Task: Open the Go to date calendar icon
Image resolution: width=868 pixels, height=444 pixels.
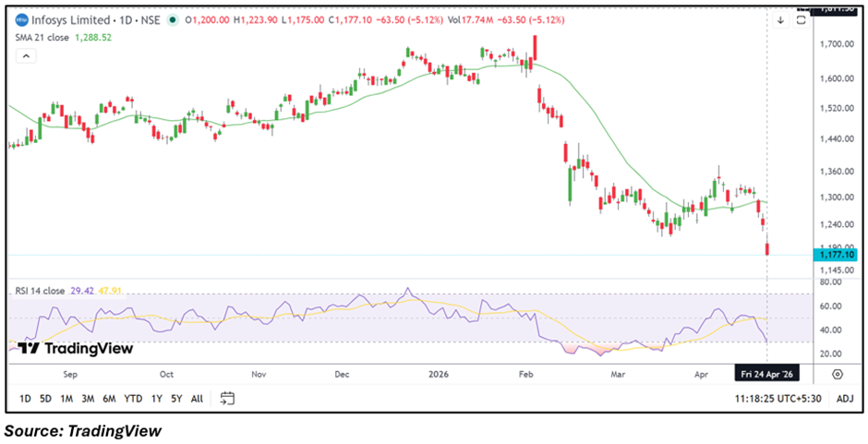Action: point(227,399)
